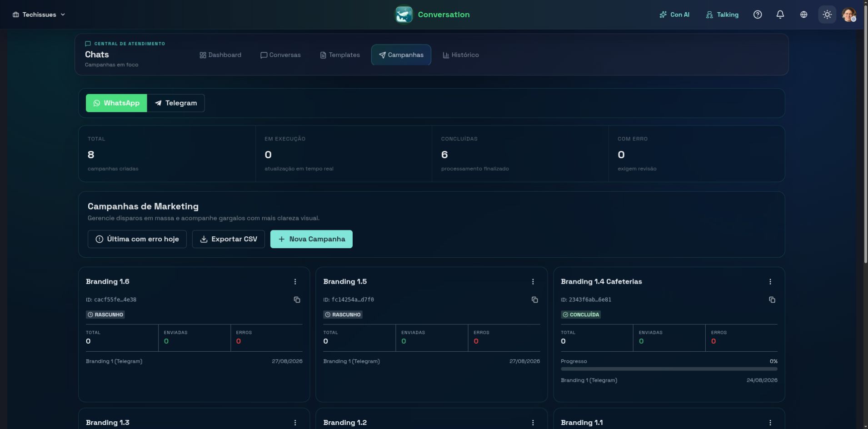Image resolution: width=868 pixels, height=429 pixels.
Task: Click the Branding 1.4 Cafeterias campaign title
Action: tap(601, 282)
